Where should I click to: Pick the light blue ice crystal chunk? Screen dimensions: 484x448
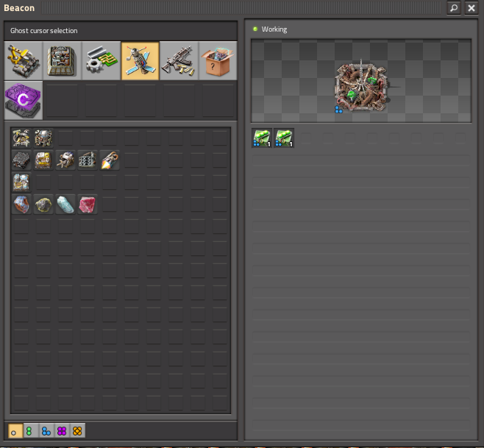(65, 205)
